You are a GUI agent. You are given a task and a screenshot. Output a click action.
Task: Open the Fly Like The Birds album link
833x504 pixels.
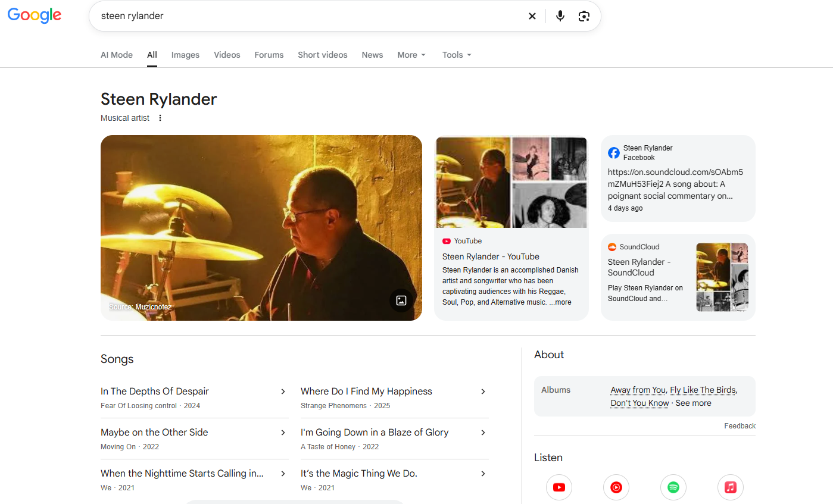click(703, 390)
